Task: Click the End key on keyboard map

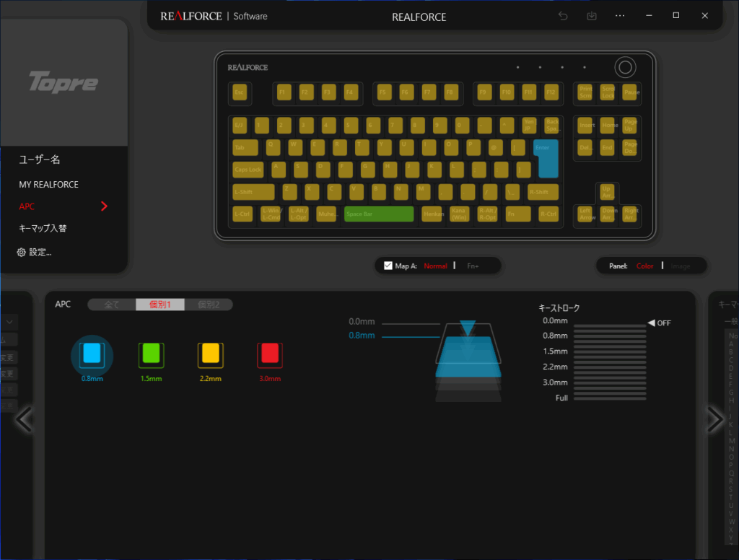Action: tap(608, 147)
